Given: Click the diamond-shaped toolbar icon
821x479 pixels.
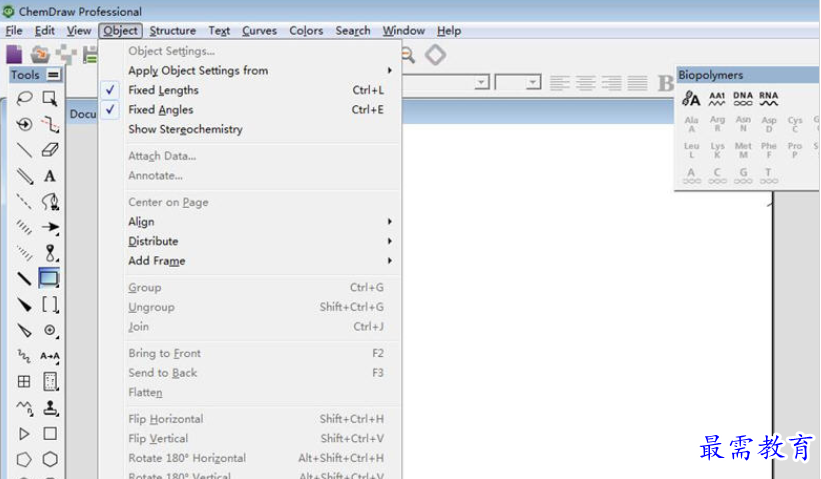Looking at the screenshot, I should pos(435,54).
